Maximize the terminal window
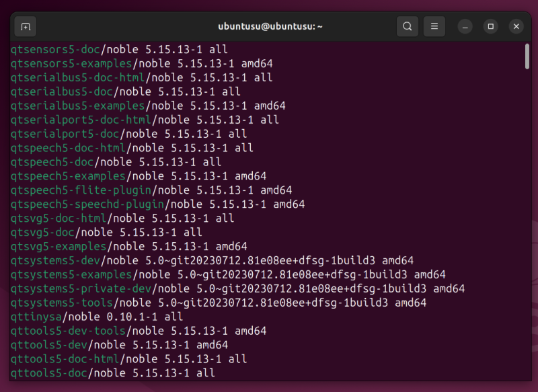The height and width of the screenshot is (392, 538). tap(491, 26)
